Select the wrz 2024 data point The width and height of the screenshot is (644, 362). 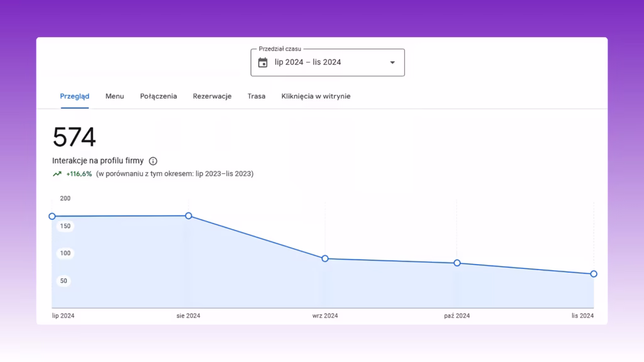click(325, 258)
